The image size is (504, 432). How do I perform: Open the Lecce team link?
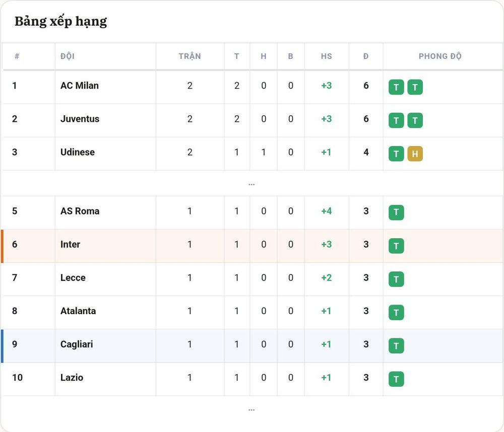(73, 277)
